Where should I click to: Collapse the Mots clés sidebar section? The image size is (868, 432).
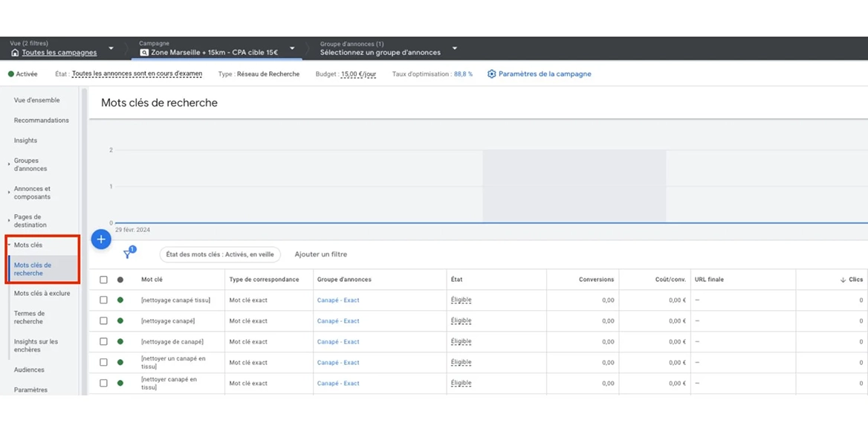(9, 245)
